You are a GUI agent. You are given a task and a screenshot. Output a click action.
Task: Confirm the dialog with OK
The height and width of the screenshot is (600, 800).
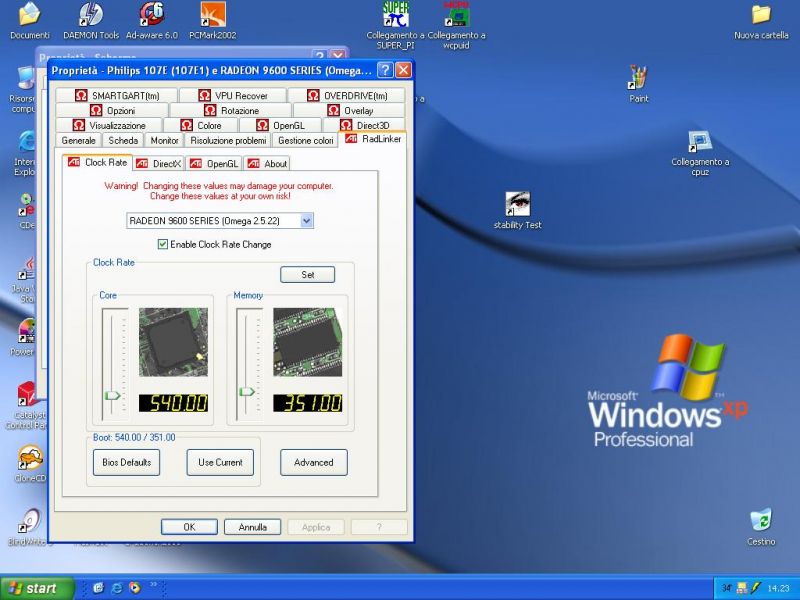[189, 527]
